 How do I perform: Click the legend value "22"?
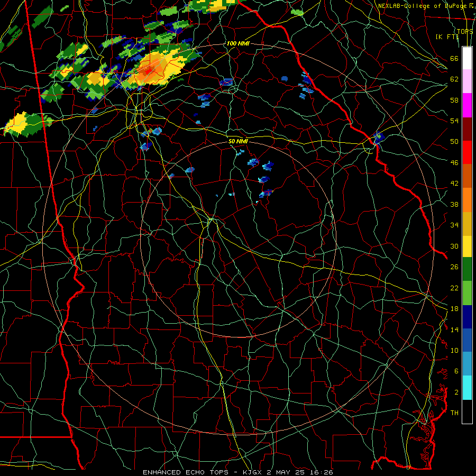(x=454, y=288)
